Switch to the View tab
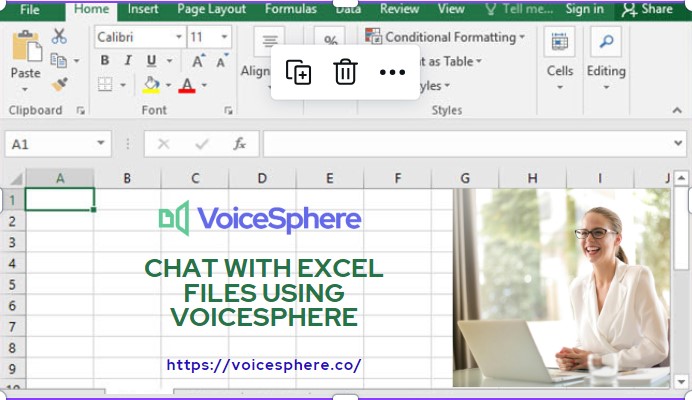The width and height of the screenshot is (692, 400). point(451,9)
